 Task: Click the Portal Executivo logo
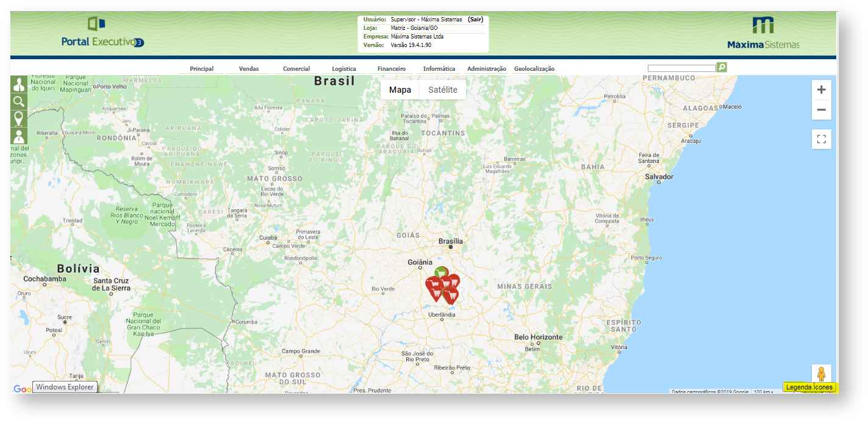pyautogui.click(x=102, y=32)
